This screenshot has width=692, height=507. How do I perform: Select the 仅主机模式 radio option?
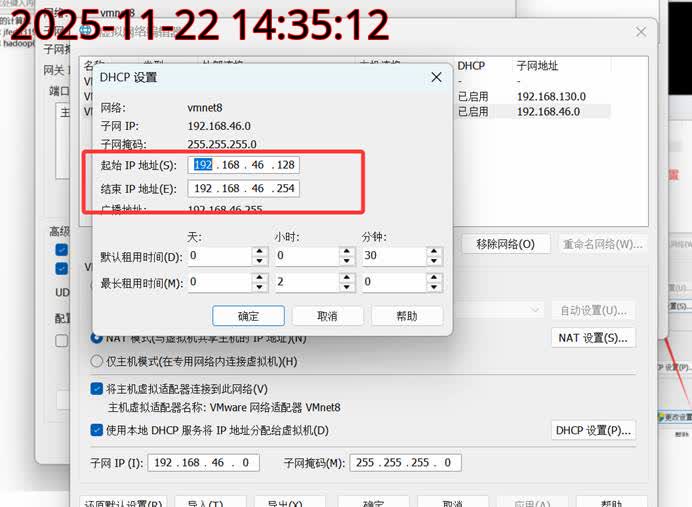(x=97, y=361)
